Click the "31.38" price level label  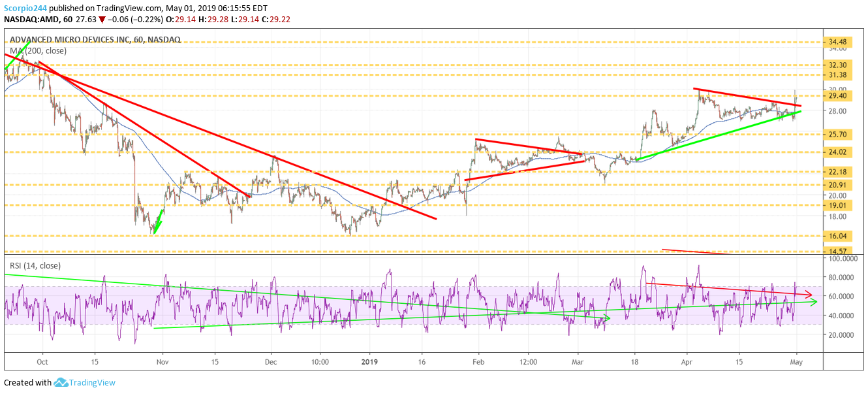tap(837, 75)
